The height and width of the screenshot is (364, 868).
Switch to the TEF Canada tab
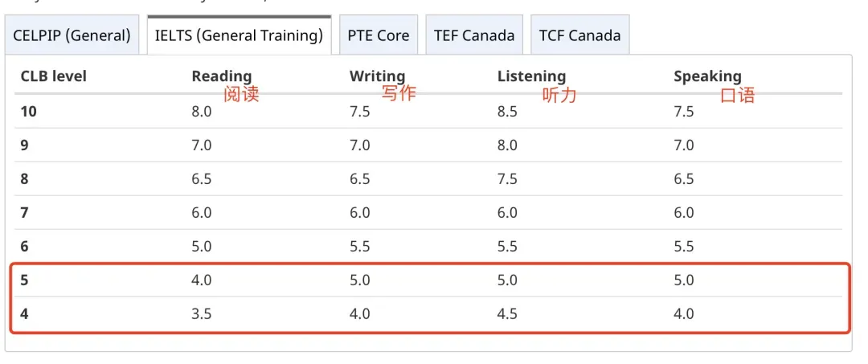tap(474, 36)
